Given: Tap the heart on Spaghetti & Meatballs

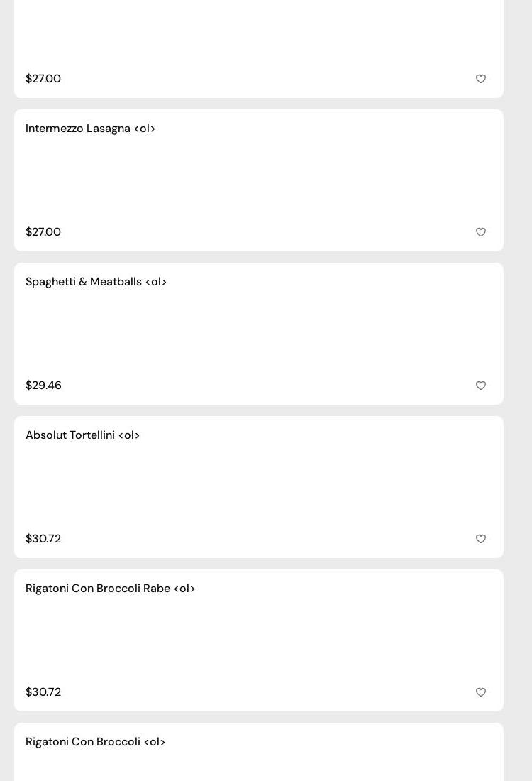Looking at the screenshot, I should pos(481,386).
